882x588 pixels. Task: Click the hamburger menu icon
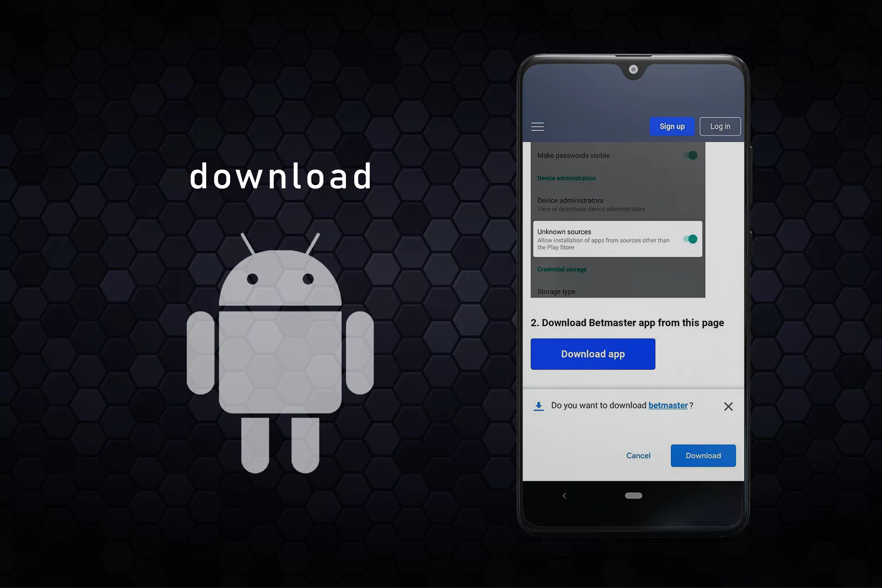(x=537, y=127)
